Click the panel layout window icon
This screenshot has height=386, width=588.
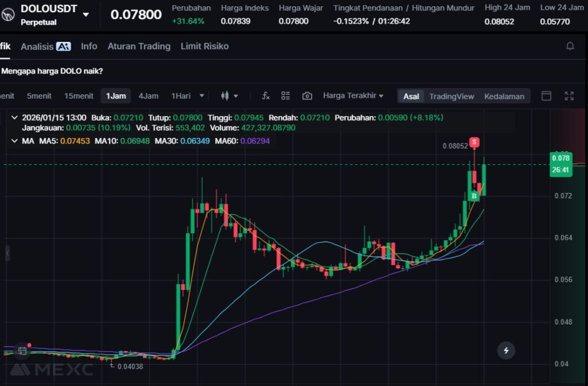click(547, 96)
